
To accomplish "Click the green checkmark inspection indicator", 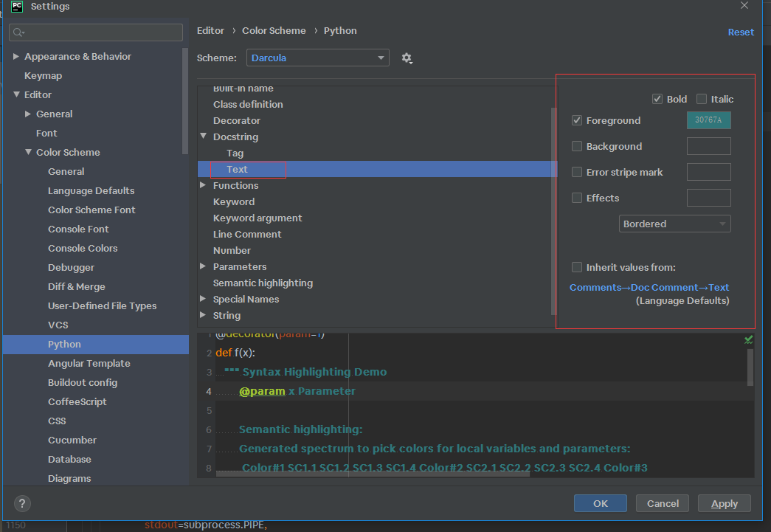I will click(x=748, y=339).
